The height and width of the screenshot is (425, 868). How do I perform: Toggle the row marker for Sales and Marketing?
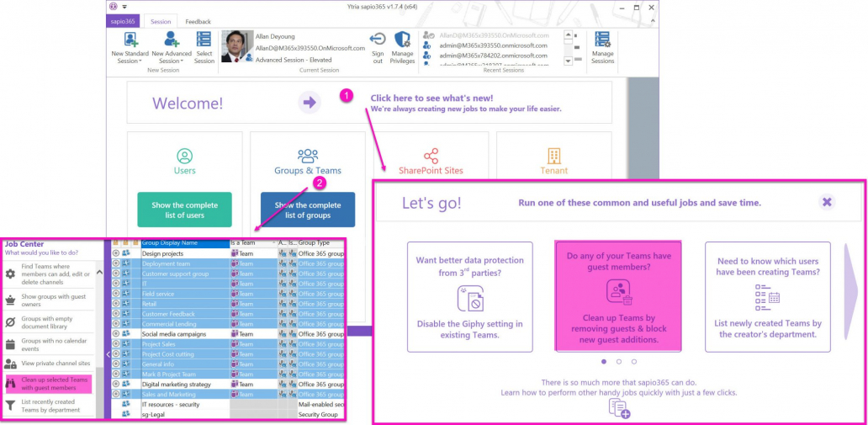tap(116, 394)
